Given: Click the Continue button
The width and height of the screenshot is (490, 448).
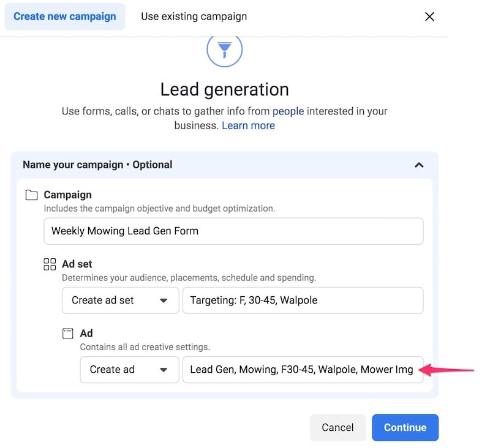Looking at the screenshot, I should point(405,427).
